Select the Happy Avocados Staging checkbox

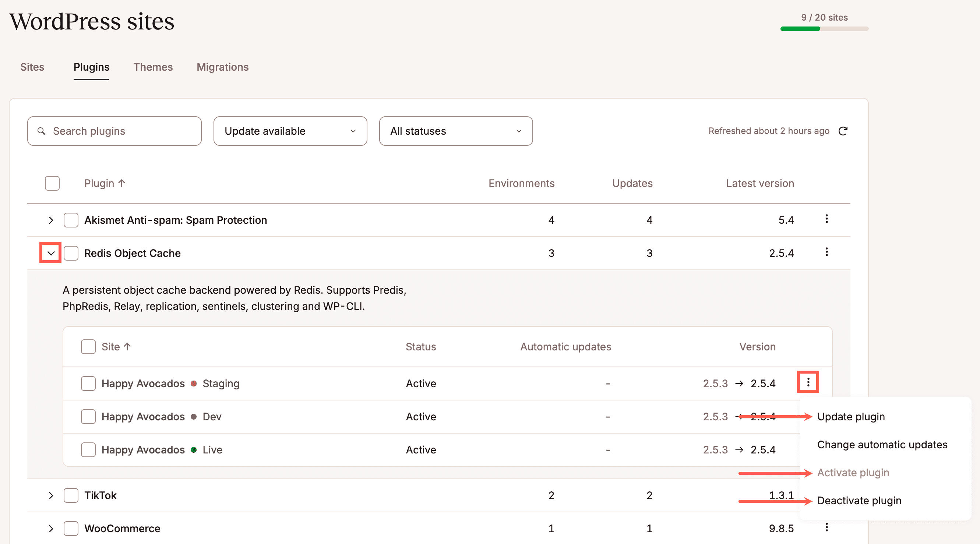pos(88,384)
